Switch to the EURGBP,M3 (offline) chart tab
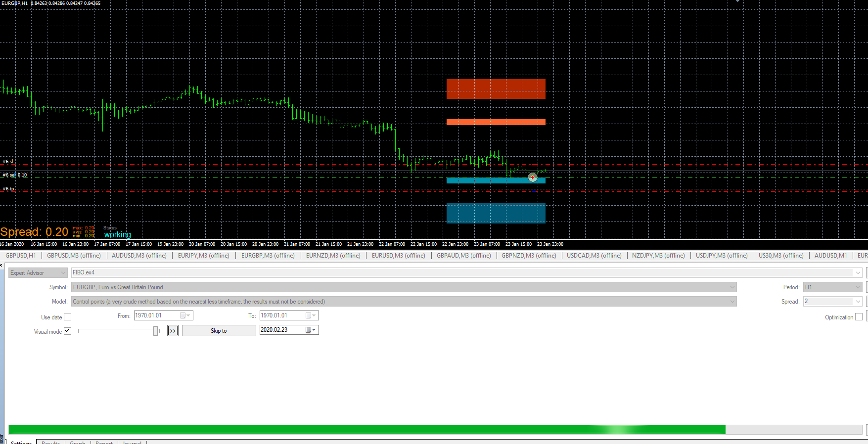The image size is (868, 444). (268, 256)
